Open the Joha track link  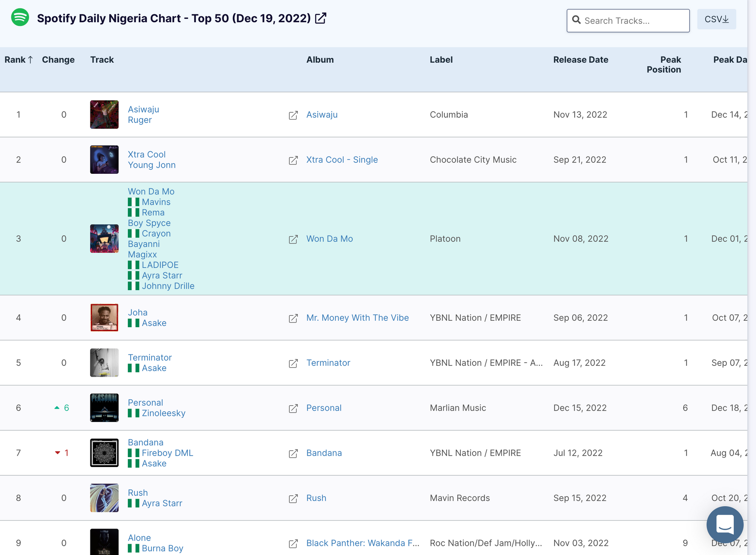[138, 312]
